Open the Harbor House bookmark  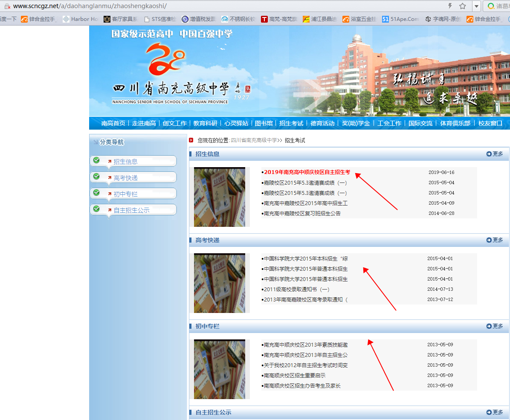[x=81, y=19]
